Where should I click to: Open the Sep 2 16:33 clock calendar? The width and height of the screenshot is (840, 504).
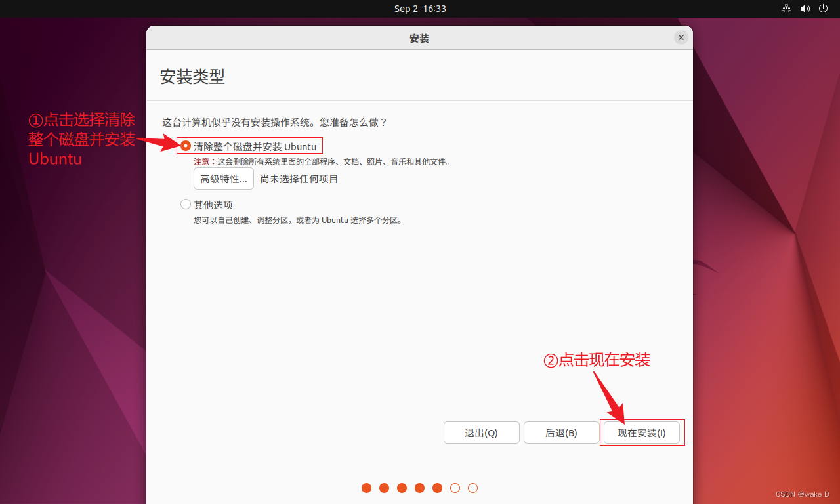click(x=420, y=9)
